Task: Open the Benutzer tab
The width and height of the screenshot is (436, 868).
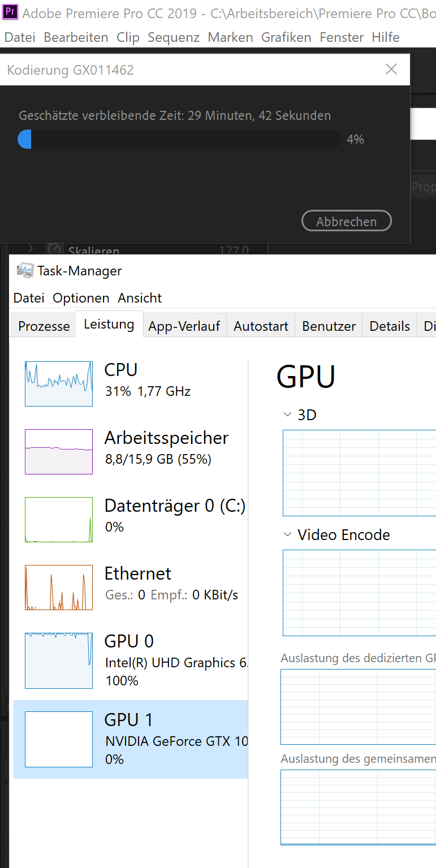Action: point(329,326)
